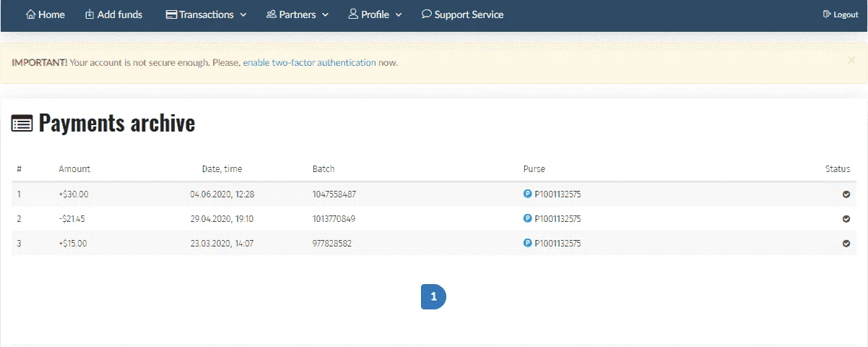Viewport: 868px width, 347px height.
Task: Log out of the account
Action: click(x=841, y=14)
